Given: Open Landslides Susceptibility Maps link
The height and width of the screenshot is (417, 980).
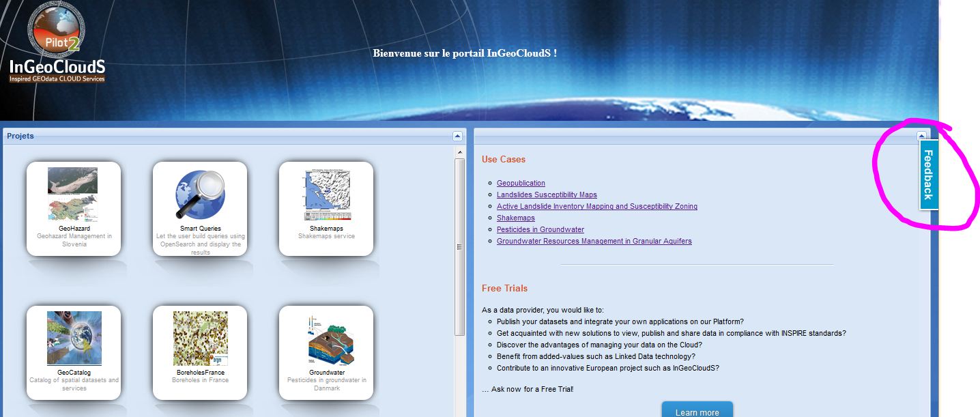Looking at the screenshot, I should 547,195.
